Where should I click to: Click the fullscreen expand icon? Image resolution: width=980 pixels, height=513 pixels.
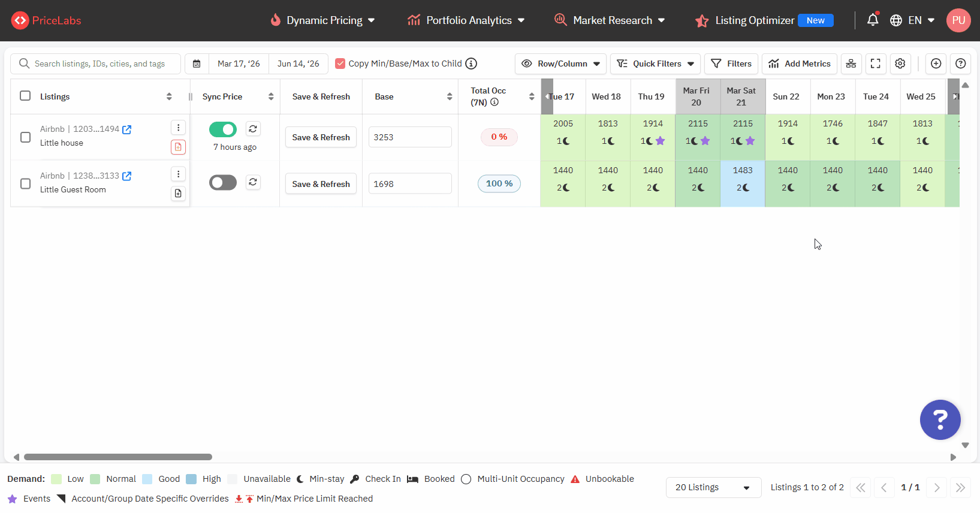pyautogui.click(x=875, y=64)
